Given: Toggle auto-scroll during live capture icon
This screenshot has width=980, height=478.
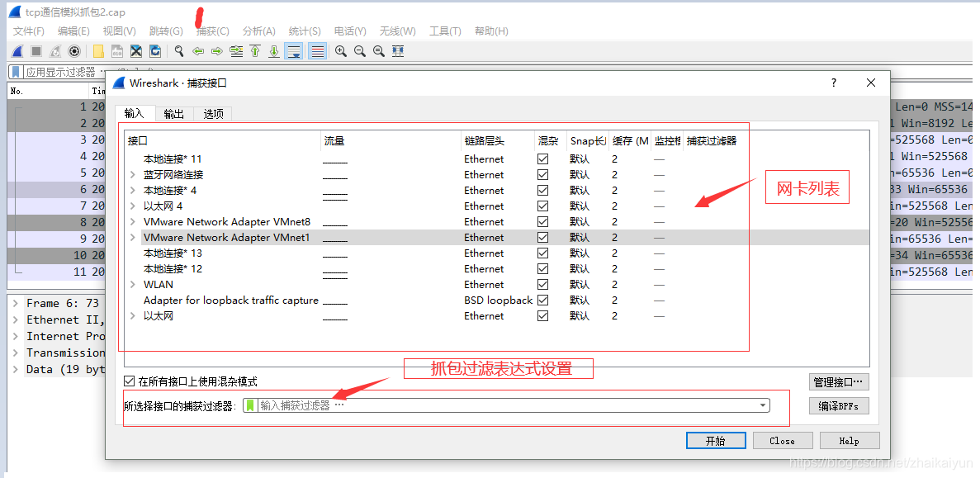Looking at the screenshot, I should point(293,51).
